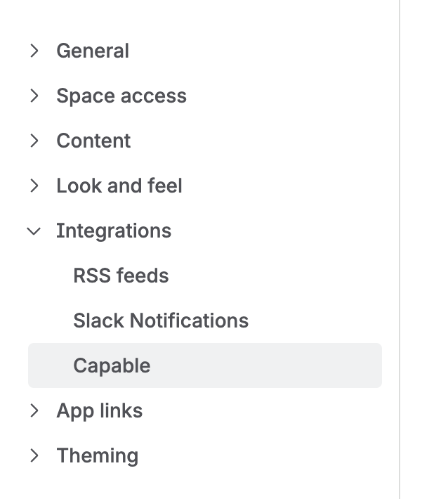Select the General label in the sidebar
The image size is (448, 499).
[x=93, y=51]
